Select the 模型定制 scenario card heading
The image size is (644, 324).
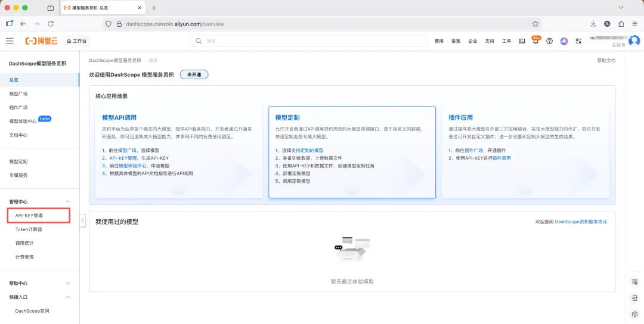[287, 117]
